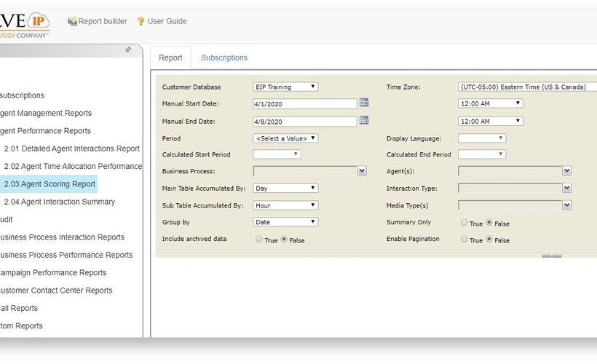The image size is (597, 364).
Task: Open the start time 12:00 AM dropdown
Action: click(x=491, y=103)
